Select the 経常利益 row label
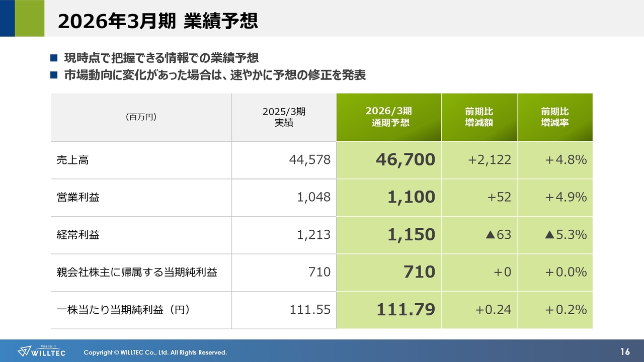Screen dimensions: 644x362 78,235
